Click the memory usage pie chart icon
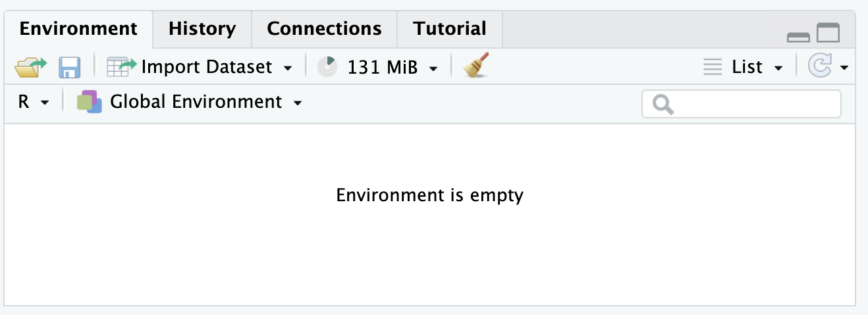The image size is (868, 315). coord(327,67)
